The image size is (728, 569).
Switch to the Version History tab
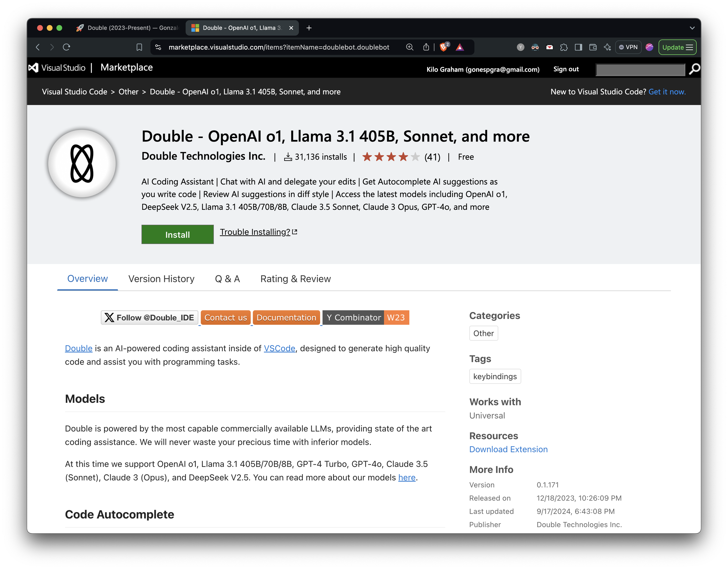click(x=161, y=279)
